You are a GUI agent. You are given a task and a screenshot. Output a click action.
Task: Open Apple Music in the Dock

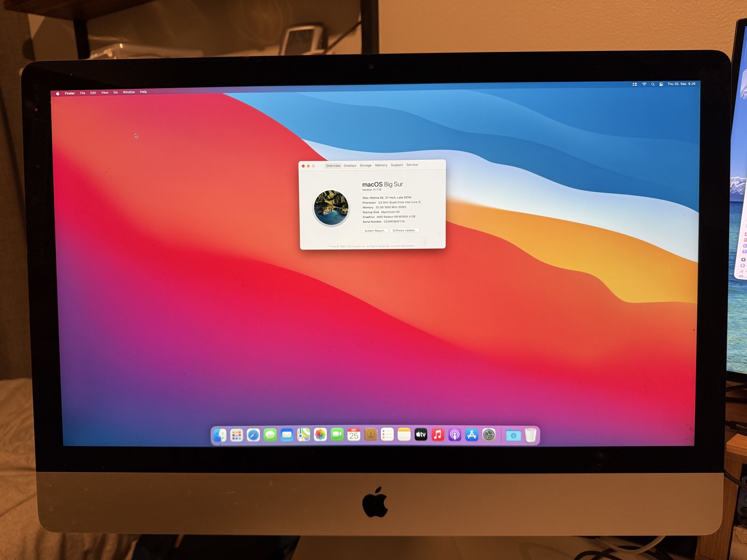pos(437,435)
